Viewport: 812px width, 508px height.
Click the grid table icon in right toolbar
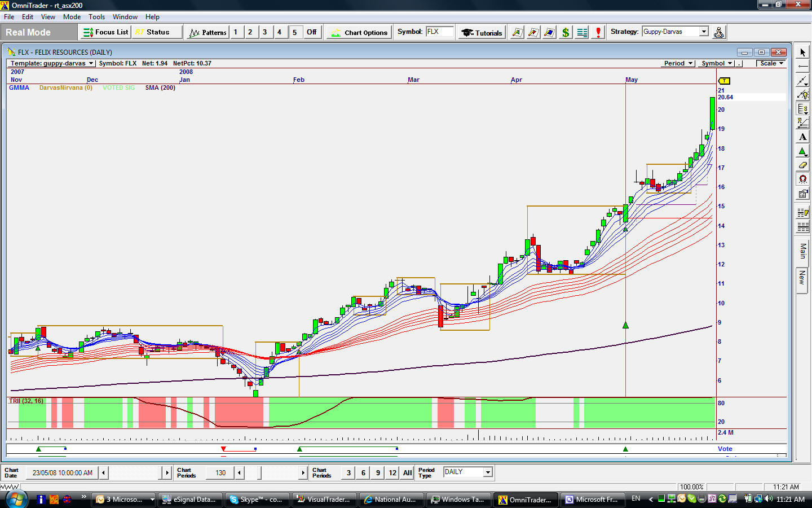(802, 227)
